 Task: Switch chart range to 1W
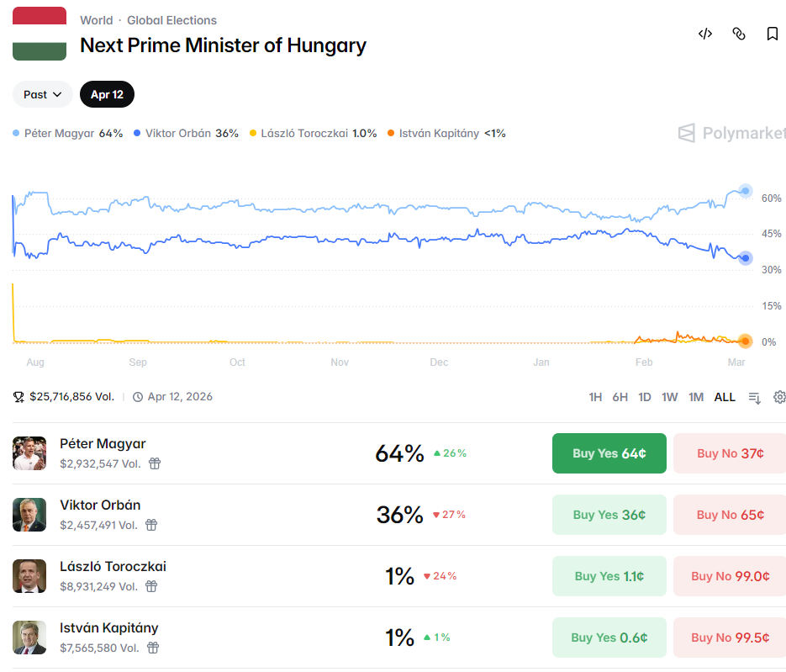669,397
